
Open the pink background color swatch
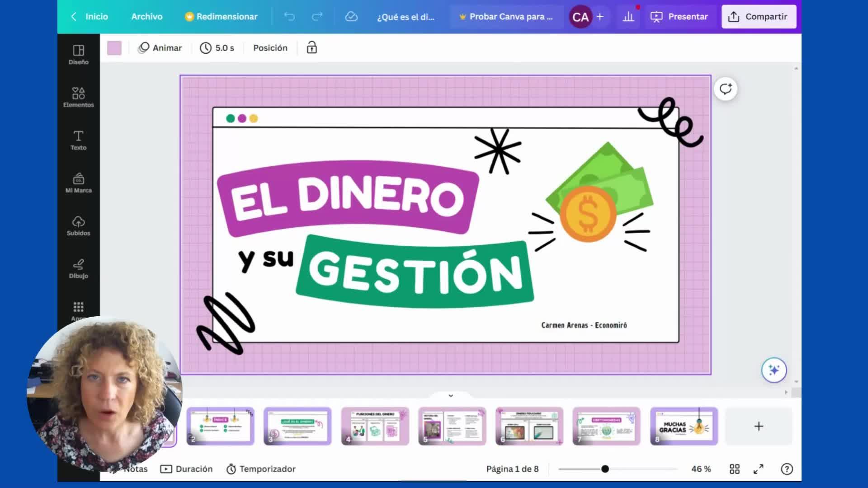tap(114, 48)
